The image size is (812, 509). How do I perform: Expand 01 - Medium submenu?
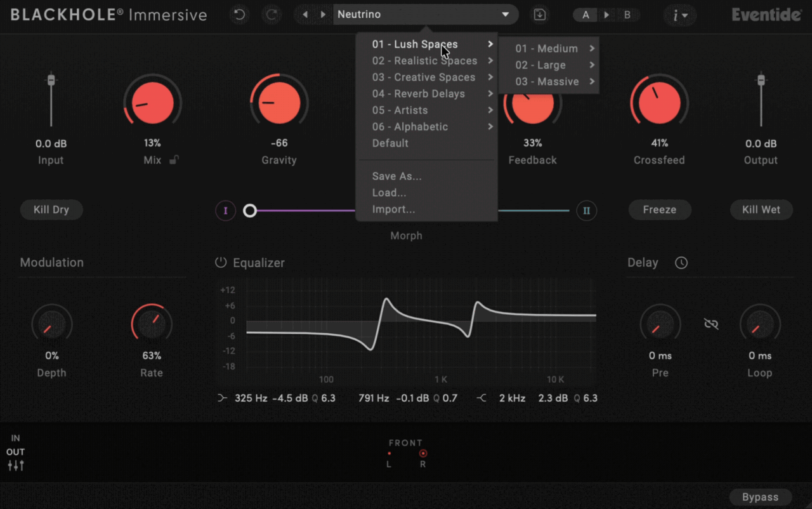pyautogui.click(x=549, y=49)
